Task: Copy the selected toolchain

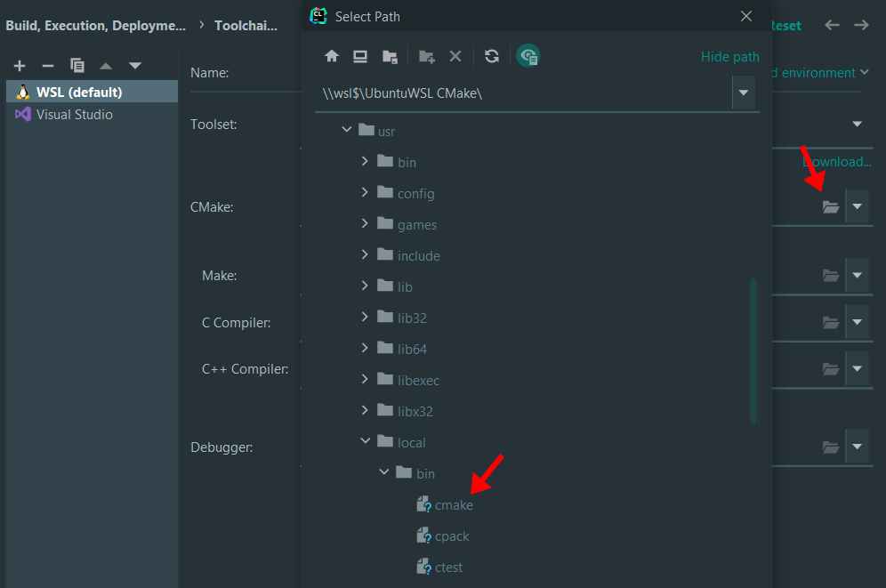Action: click(77, 66)
